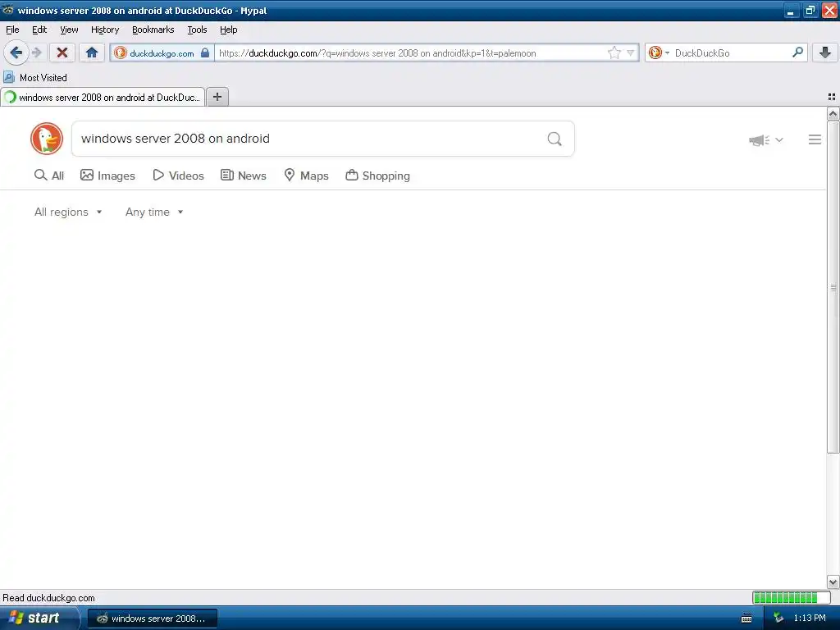Image resolution: width=840 pixels, height=630 pixels.
Task: Open the Tools menu
Action: (x=197, y=30)
